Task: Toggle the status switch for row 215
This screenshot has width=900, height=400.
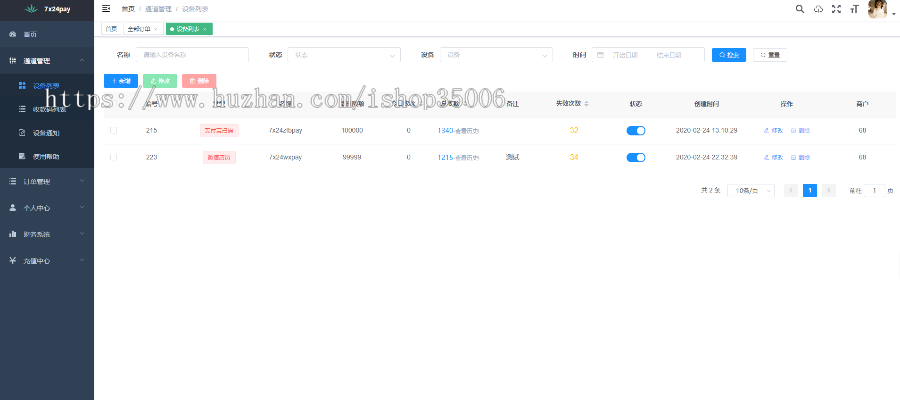Action: tap(635, 131)
